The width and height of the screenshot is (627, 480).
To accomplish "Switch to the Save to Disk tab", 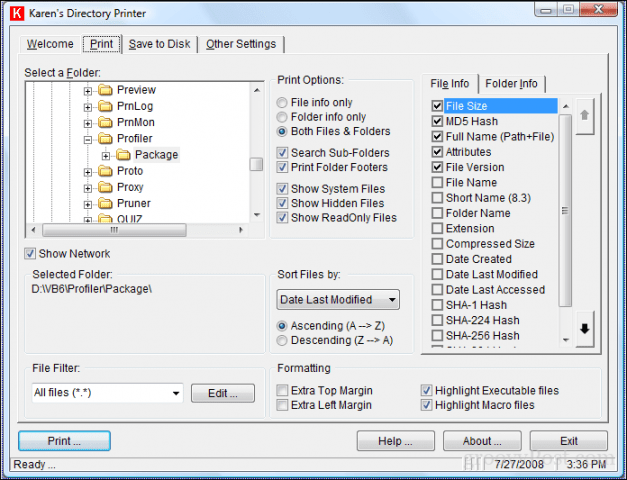I will click(x=160, y=44).
